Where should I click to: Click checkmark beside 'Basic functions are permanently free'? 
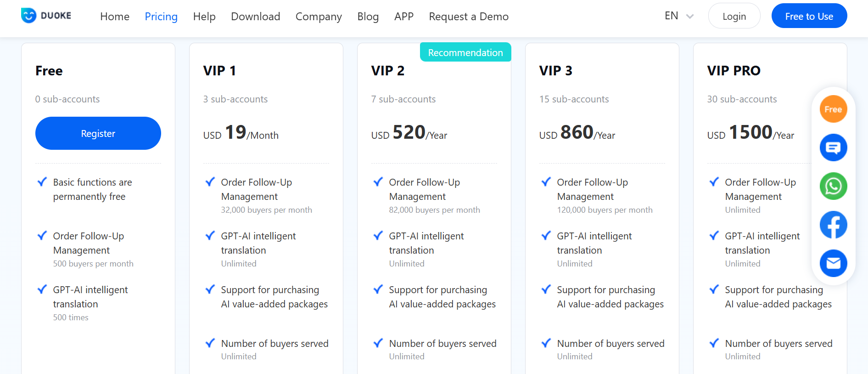[x=42, y=182]
